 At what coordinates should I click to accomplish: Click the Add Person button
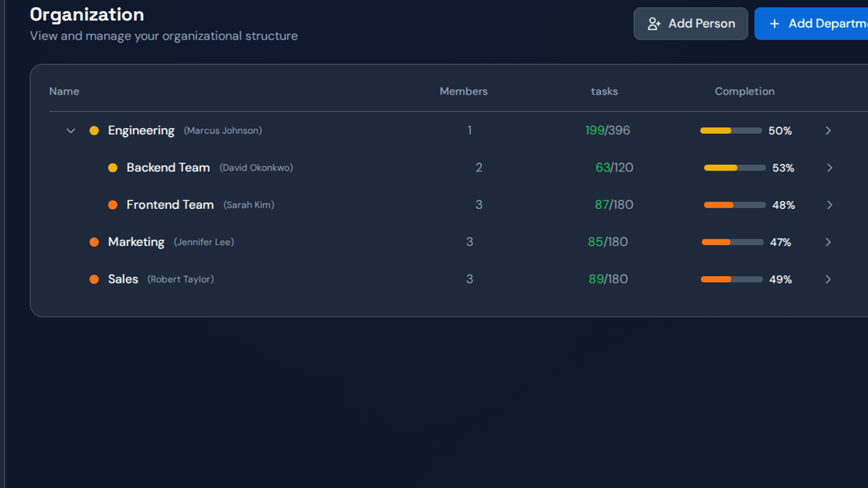coord(691,24)
